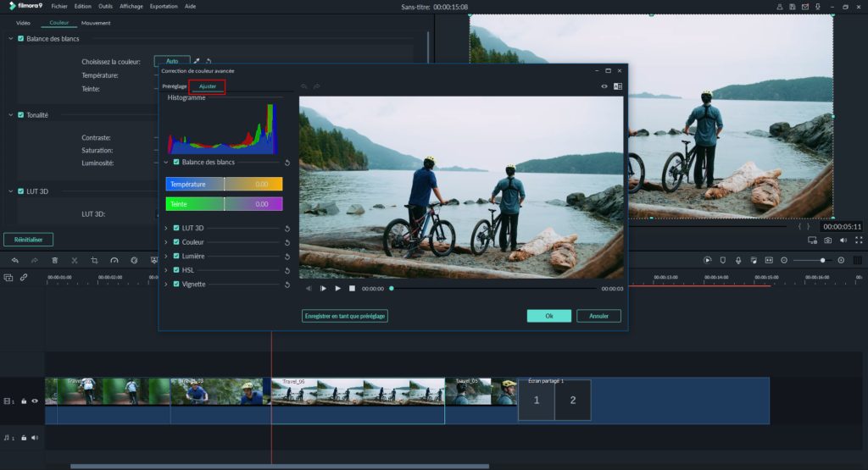
Task: Reset the Lumière dialog section
Action: [x=287, y=257]
